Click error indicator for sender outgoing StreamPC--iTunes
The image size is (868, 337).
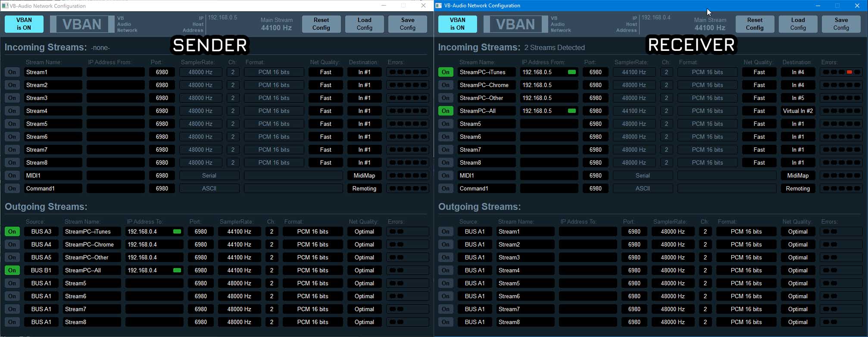[407, 231]
